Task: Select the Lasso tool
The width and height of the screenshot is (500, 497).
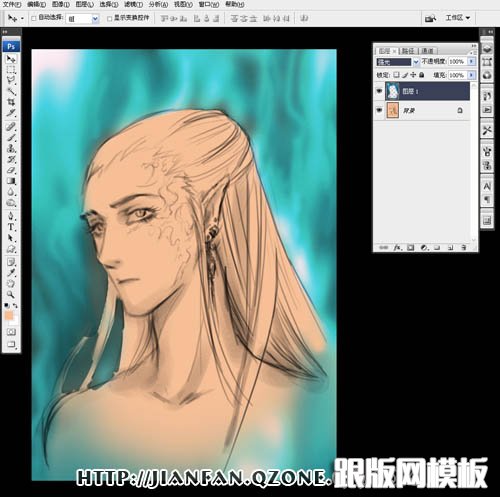Action: pos(11,80)
